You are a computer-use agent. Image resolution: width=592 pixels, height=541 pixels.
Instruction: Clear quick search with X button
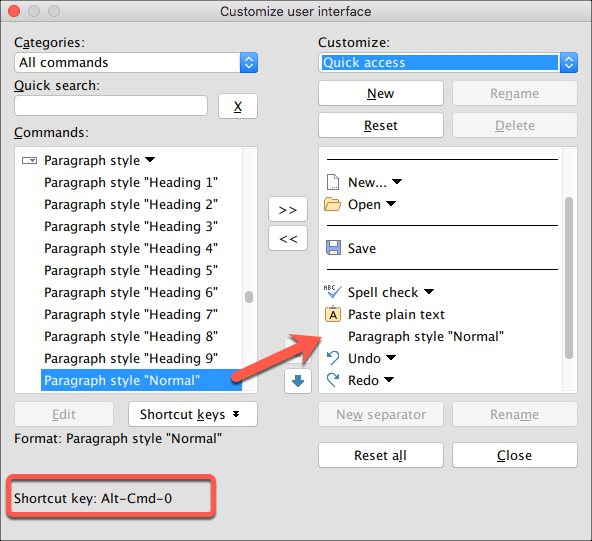[238, 106]
